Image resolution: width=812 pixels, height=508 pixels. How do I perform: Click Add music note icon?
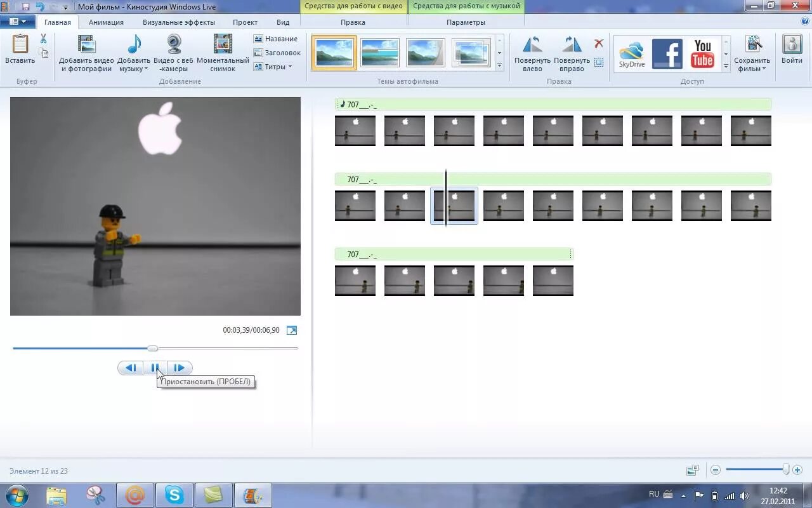(134, 44)
